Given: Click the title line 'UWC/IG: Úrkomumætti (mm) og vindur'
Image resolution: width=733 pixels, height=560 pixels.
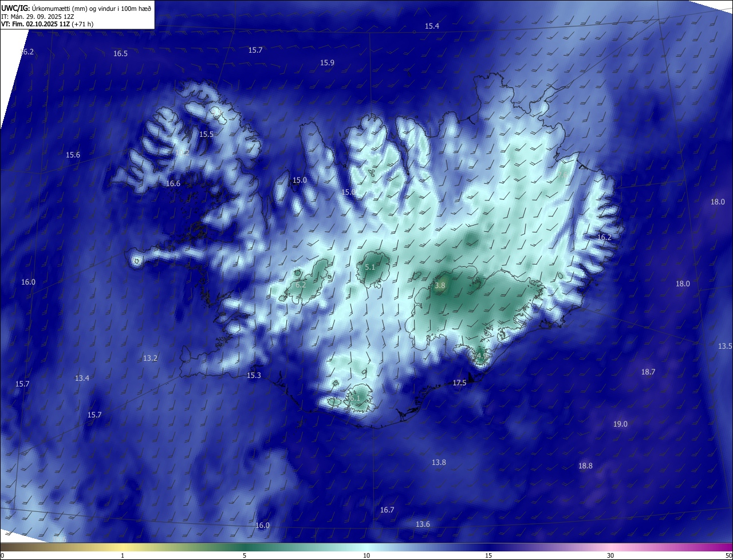Looking at the screenshot, I should [x=77, y=8].
